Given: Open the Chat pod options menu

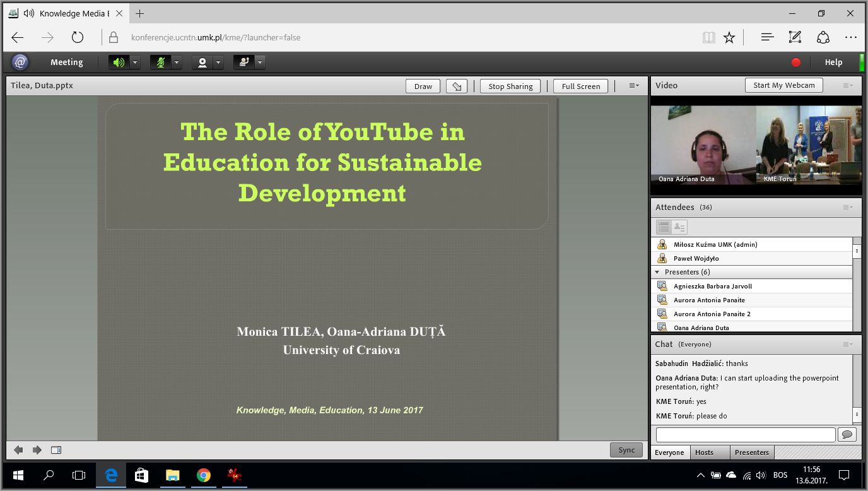Looking at the screenshot, I should pos(848,344).
